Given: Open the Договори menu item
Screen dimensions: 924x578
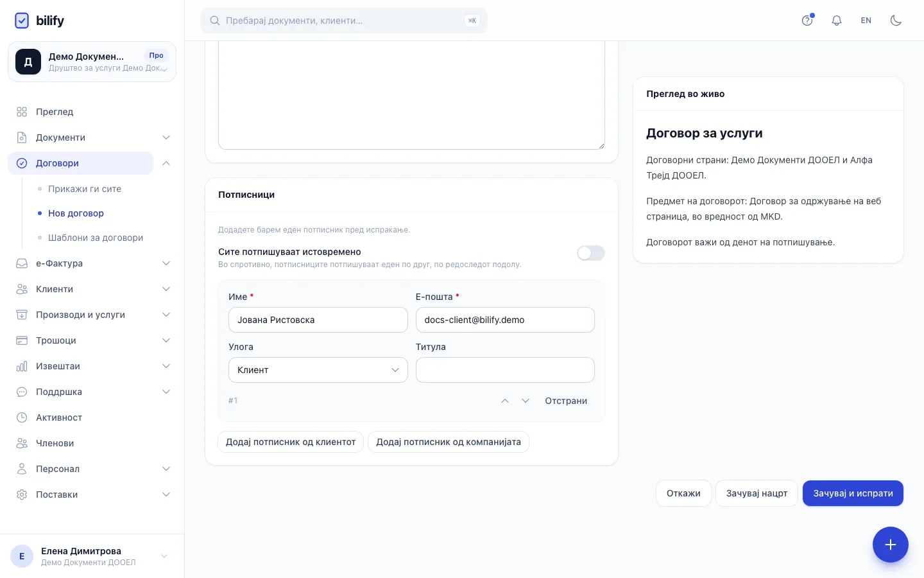Looking at the screenshot, I should click(80, 163).
